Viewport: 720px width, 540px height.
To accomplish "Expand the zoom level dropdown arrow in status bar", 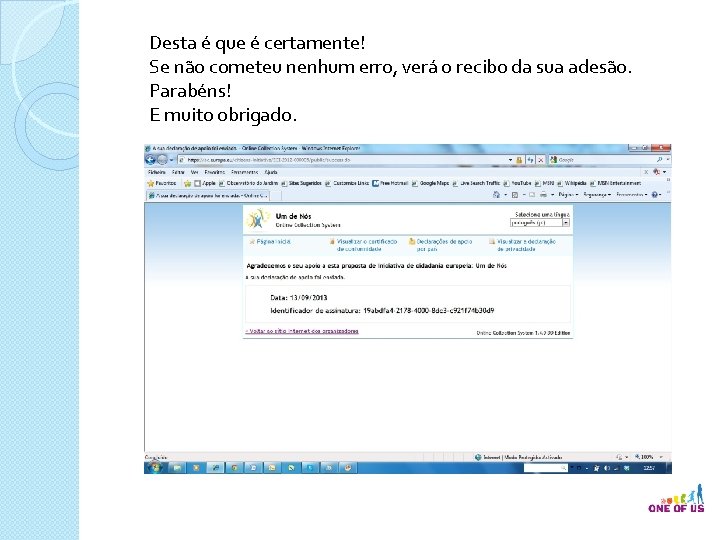I will click(661, 457).
